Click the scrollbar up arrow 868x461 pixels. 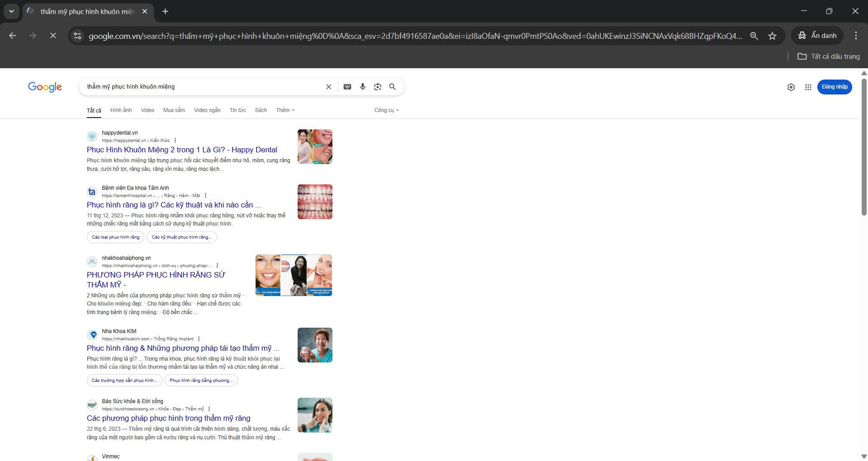point(864,73)
